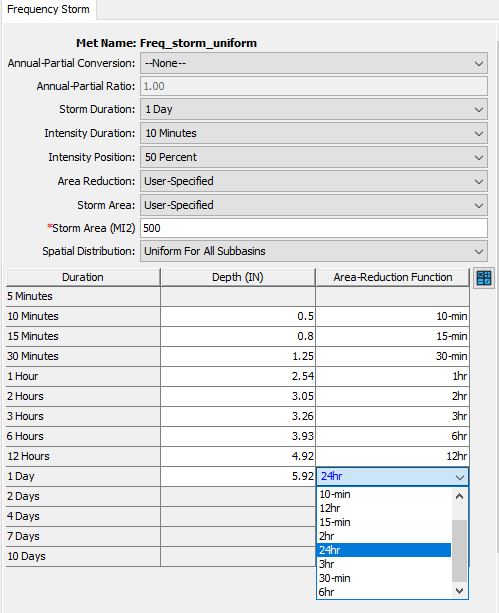Expand the Storm Duration dropdown
The height and width of the screenshot is (613, 499).
pyautogui.click(x=314, y=109)
